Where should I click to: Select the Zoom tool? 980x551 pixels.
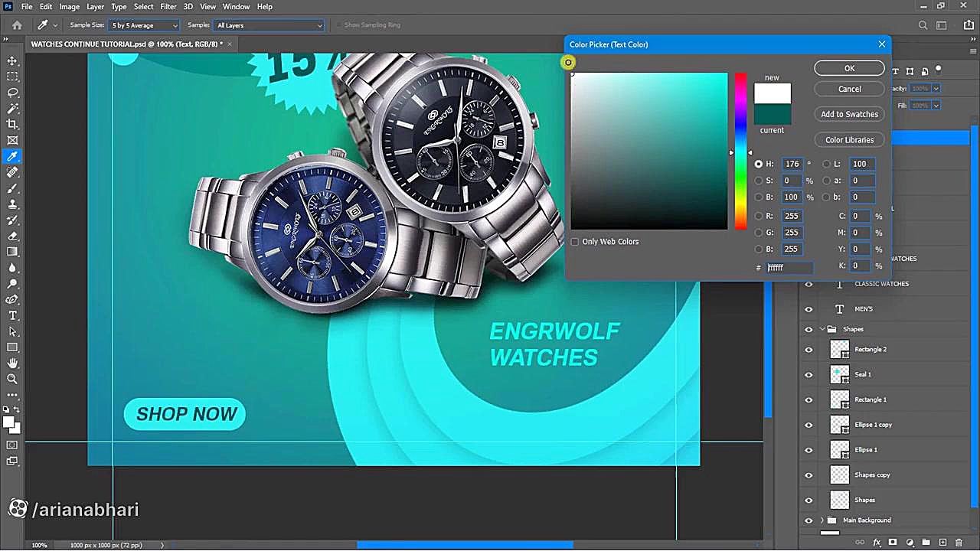coord(12,380)
